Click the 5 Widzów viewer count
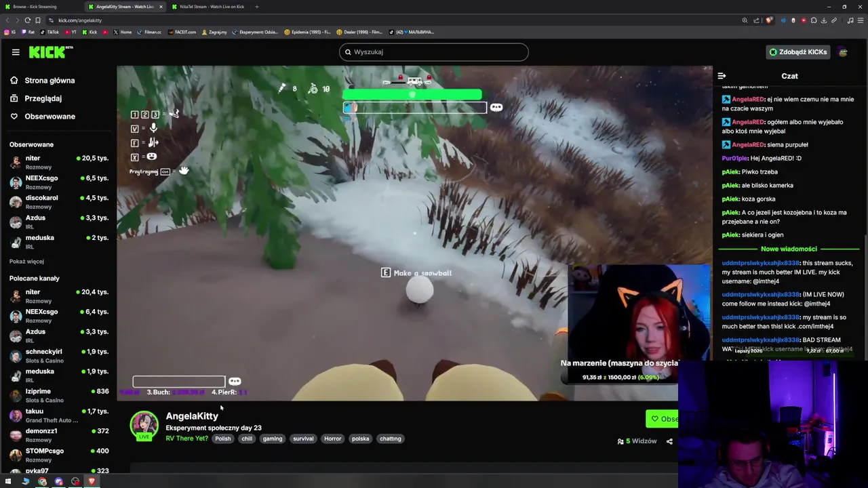The image size is (868, 488). click(x=637, y=441)
